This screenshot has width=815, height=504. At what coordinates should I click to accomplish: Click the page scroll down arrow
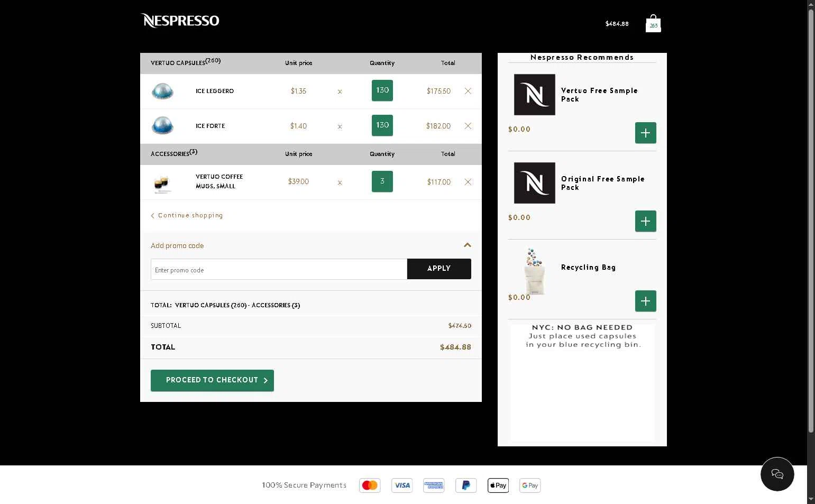click(x=811, y=499)
